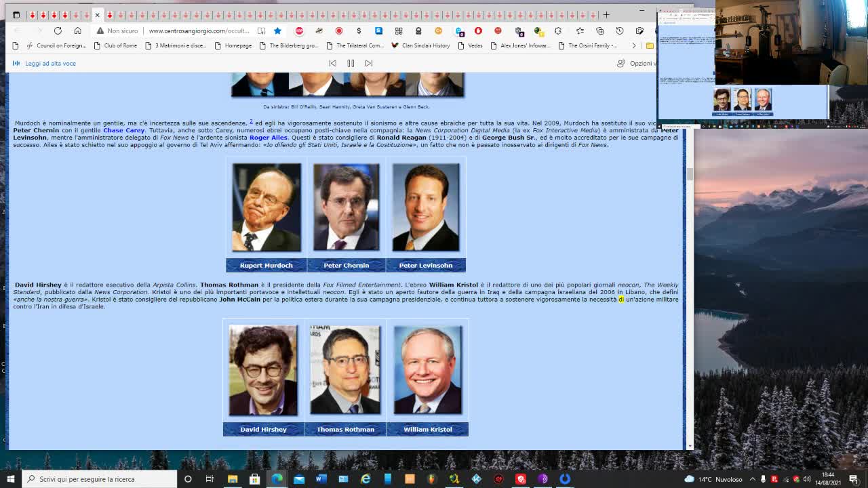
Task: Open the notification center icon
Action: pos(854,479)
